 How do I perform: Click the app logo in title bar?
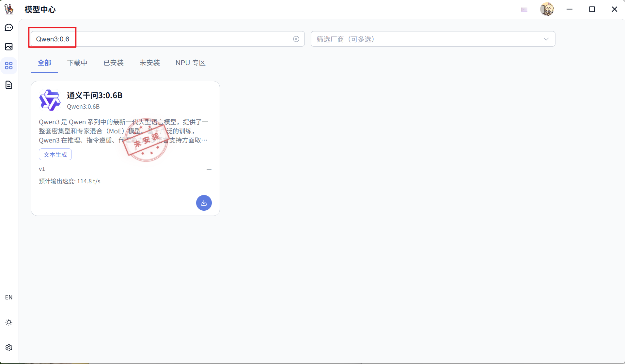[9, 9]
